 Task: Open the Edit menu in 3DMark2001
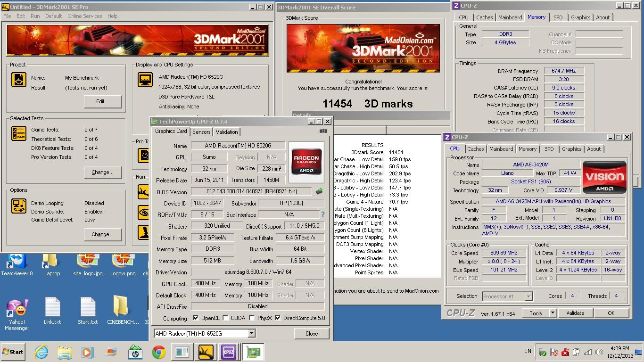tap(21, 16)
